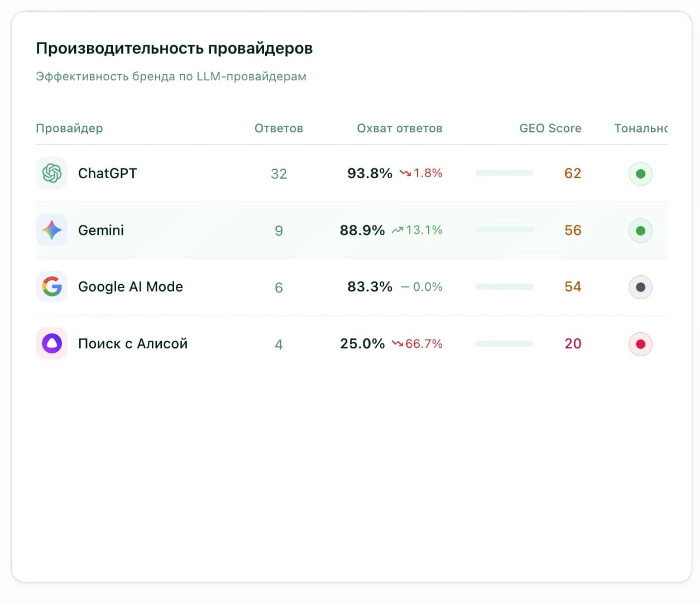This screenshot has height=603, width=700.
Task: Click the response count 4 for Поиск с Алисой
Action: coord(279,344)
